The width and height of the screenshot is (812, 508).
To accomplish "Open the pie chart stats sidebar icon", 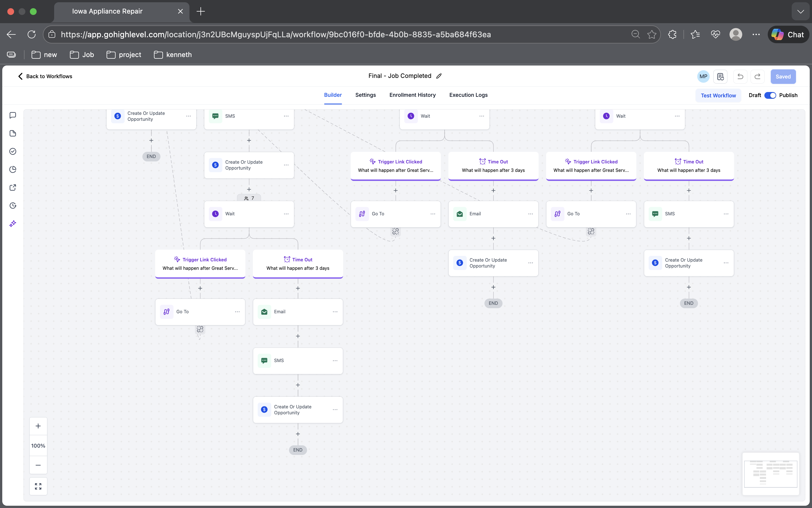I will pos(13,169).
